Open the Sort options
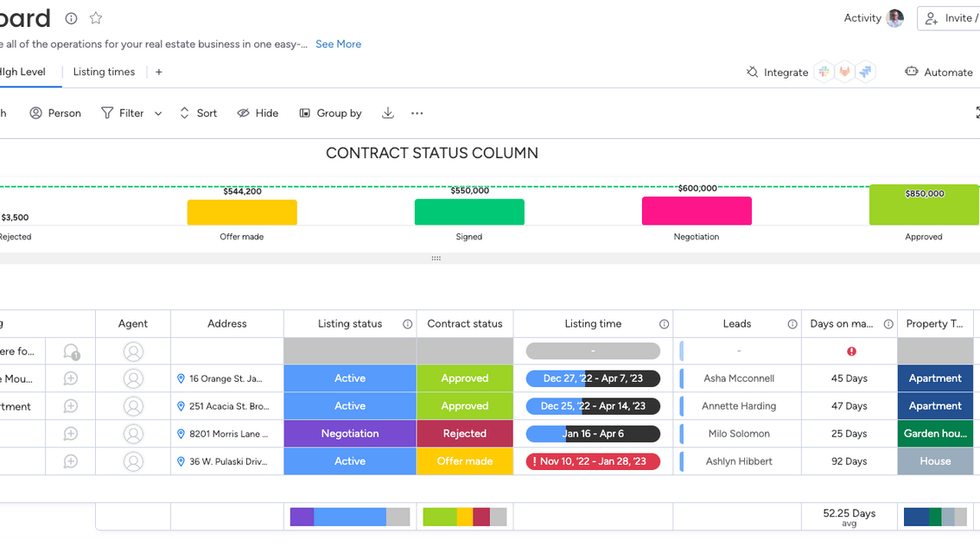The image size is (980, 553). (198, 113)
